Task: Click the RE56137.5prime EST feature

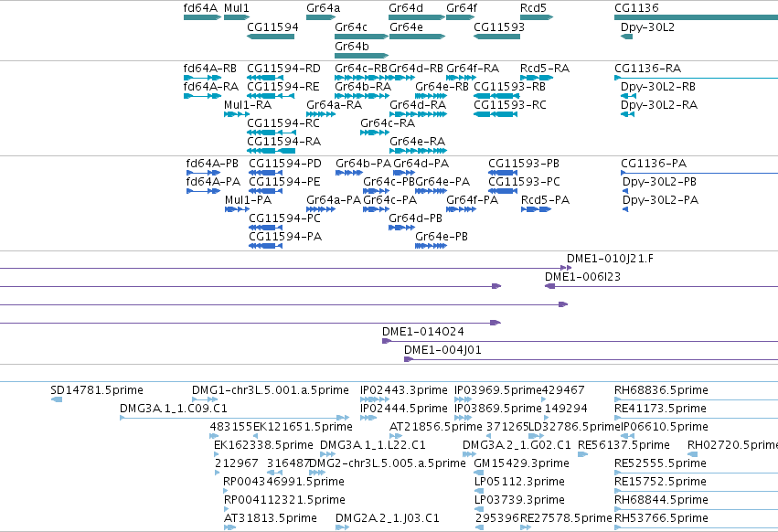Action: click(x=582, y=454)
